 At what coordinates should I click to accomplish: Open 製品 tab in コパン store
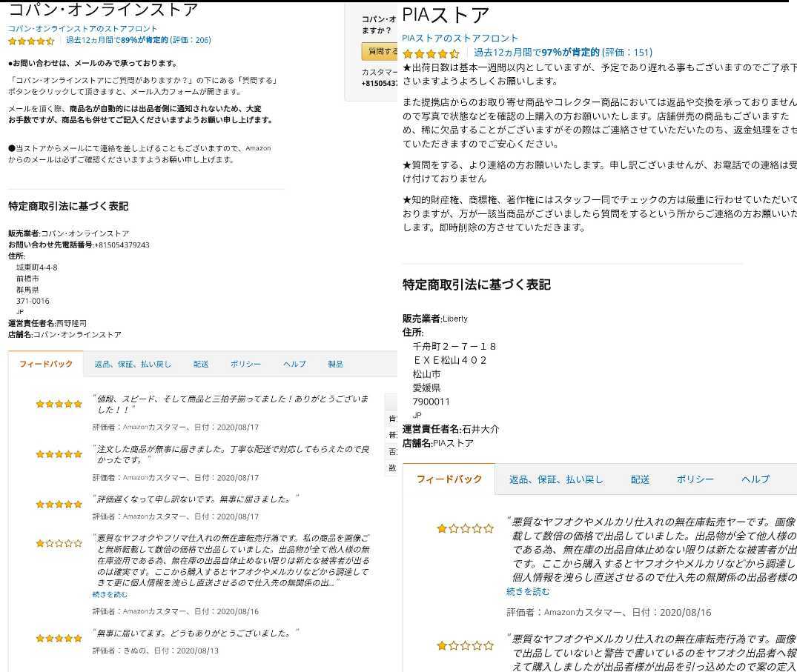(335, 365)
